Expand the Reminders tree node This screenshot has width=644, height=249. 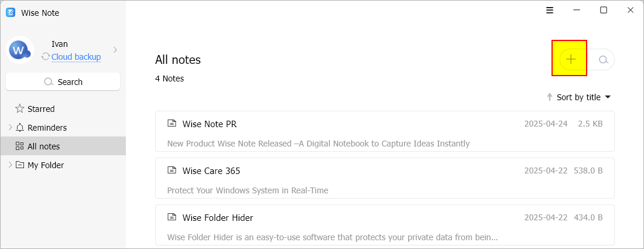pyautogui.click(x=11, y=127)
